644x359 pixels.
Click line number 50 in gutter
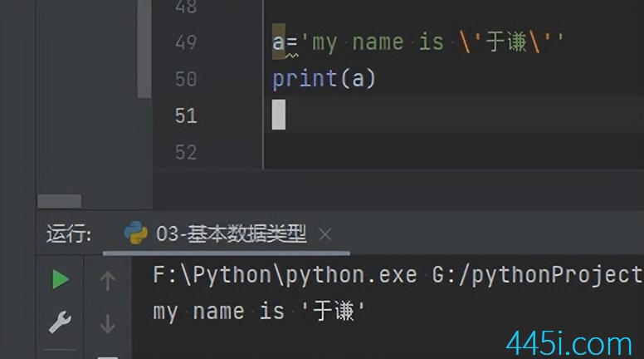[x=186, y=79]
